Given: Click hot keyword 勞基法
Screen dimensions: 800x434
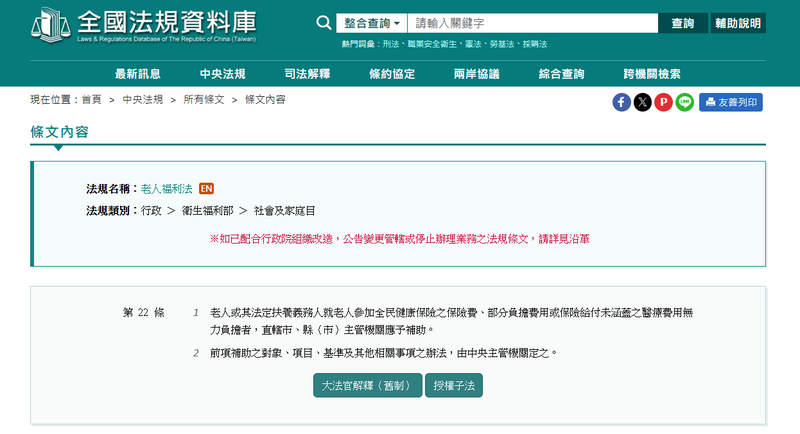Looking at the screenshot, I should click(x=502, y=44).
